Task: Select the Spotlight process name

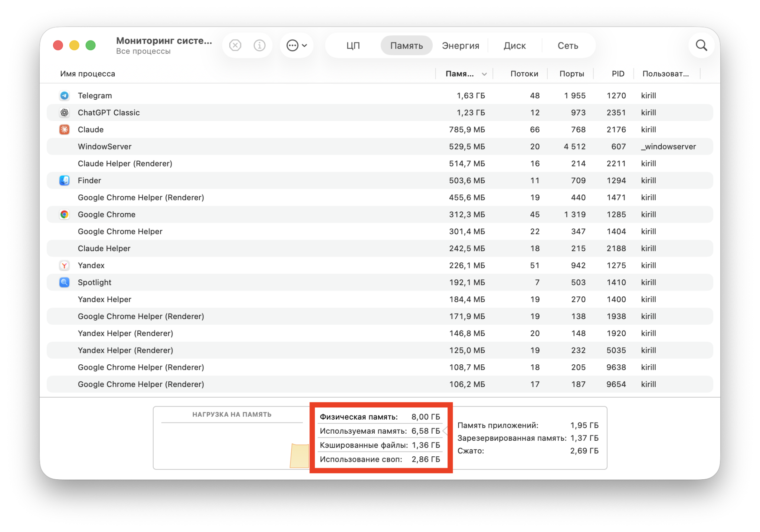Action: 95,282
